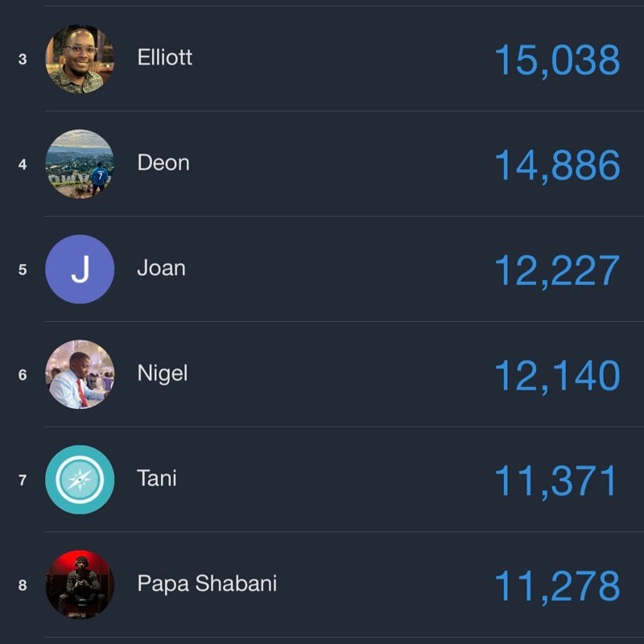This screenshot has width=644, height=644.
Task: Select Papa Shabani's red avatar image
Action: tap(80, 584)
